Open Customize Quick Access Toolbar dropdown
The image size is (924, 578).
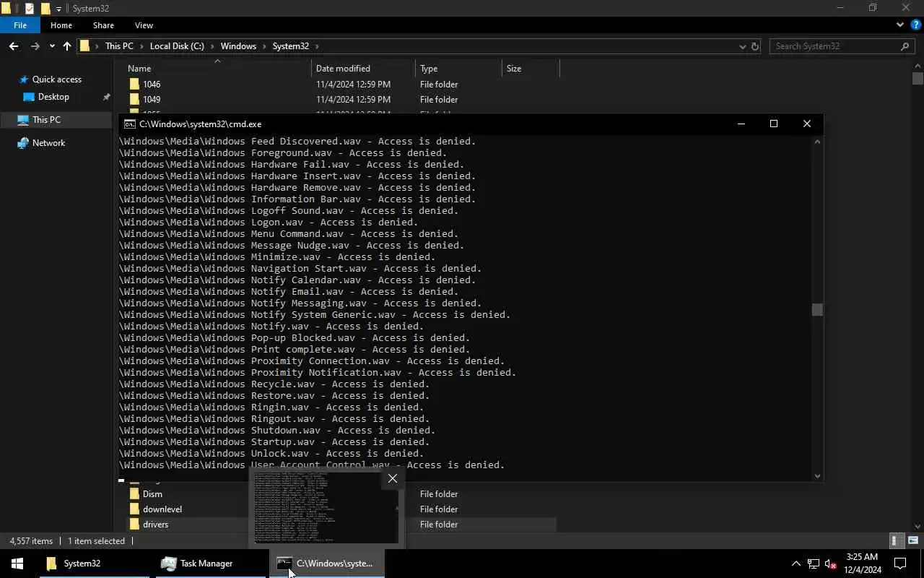[58, 9]
